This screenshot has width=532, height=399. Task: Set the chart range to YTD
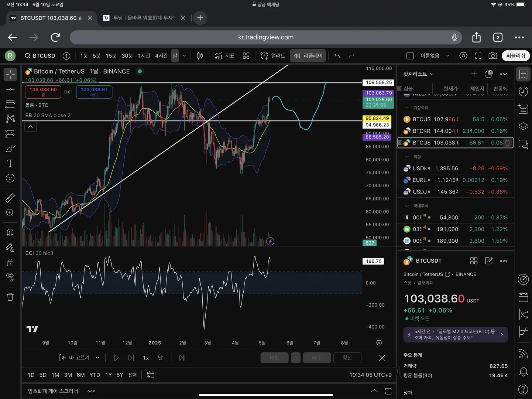[x=95, y=375]
